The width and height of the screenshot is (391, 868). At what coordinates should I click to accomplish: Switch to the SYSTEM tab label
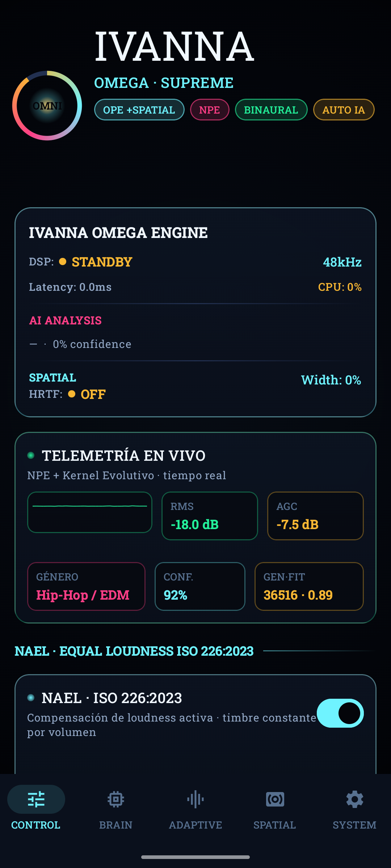click(x=355, y=825)
